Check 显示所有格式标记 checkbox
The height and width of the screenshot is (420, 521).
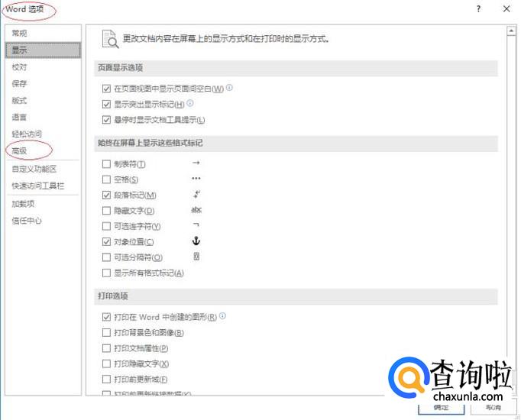click(106, 273)
